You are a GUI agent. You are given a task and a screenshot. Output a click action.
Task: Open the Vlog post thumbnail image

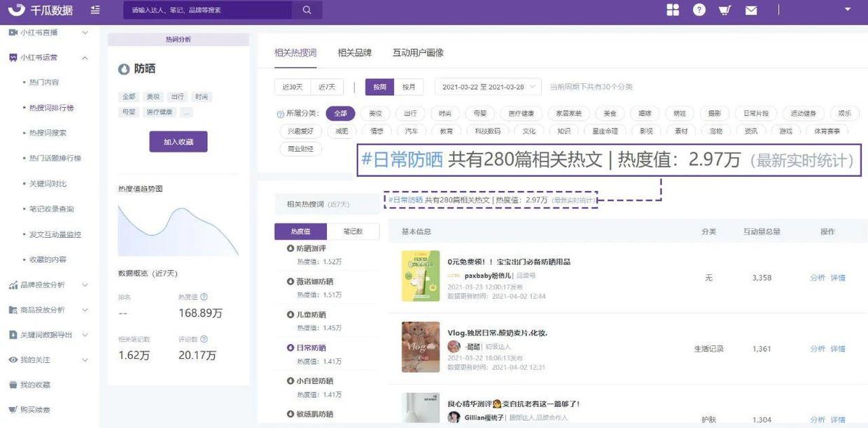click(x=420, y=347)
